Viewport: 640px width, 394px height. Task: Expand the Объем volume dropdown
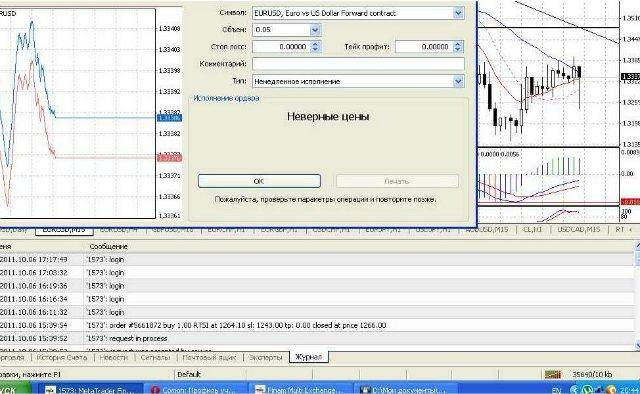315,30
